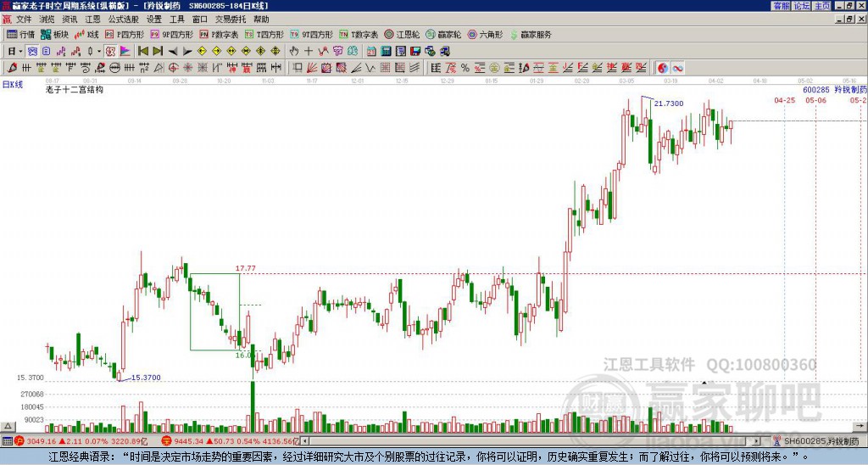Click the 日K线 chart label
Viewport: 868px width, 465px height.
[x=13, y=84]
